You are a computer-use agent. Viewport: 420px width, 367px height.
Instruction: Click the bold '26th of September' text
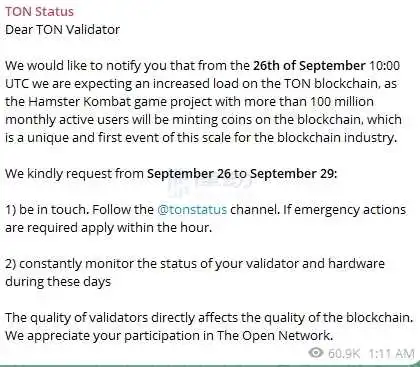click(309, 65)
